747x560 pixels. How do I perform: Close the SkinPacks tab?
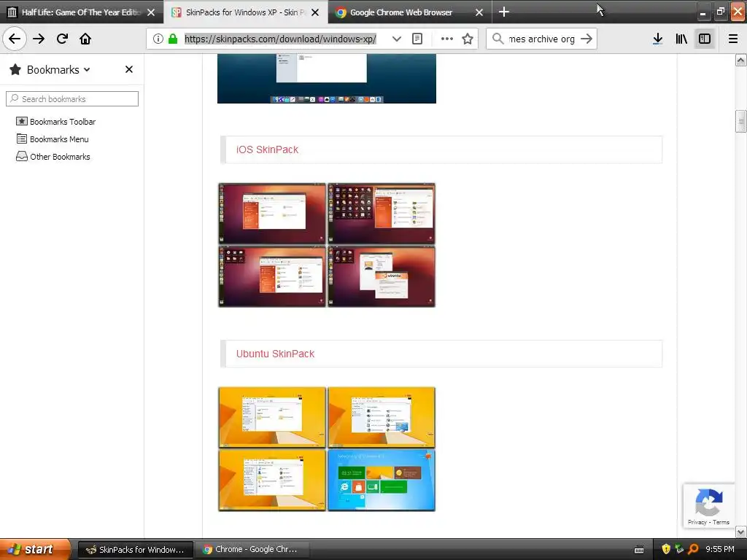tap(315, 12)
